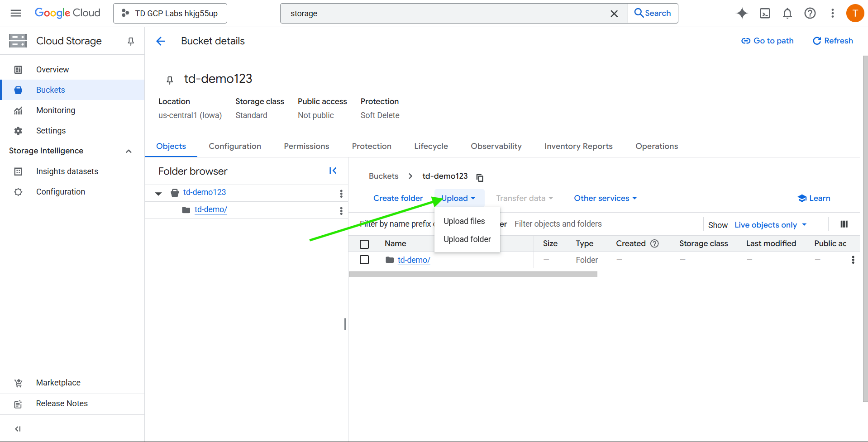868x442 pixels.
Task: Click the Create folder button
Action: point(398,198)
